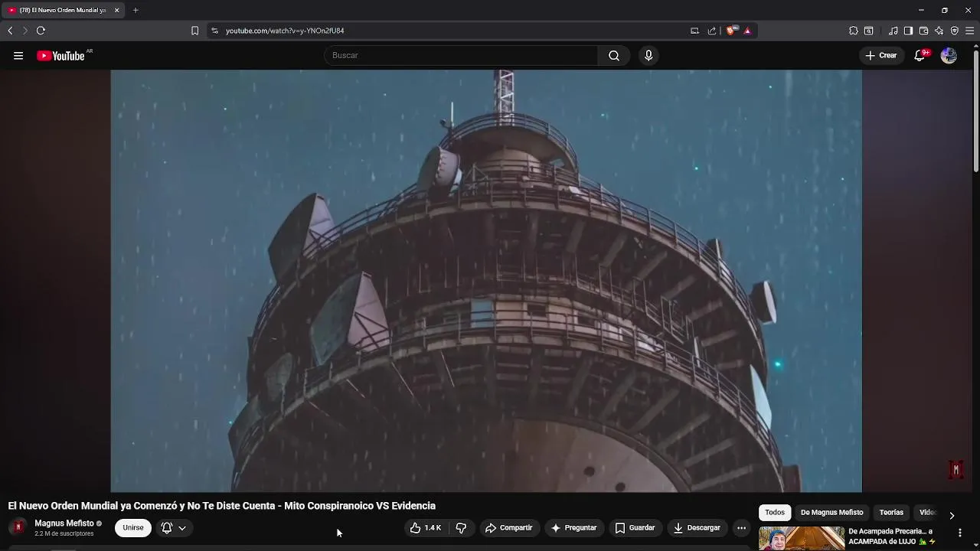Start voice search with microphone icon
The width and height of the screenshot is (980, 551).
pyautogui.click(x=648, y=56)
